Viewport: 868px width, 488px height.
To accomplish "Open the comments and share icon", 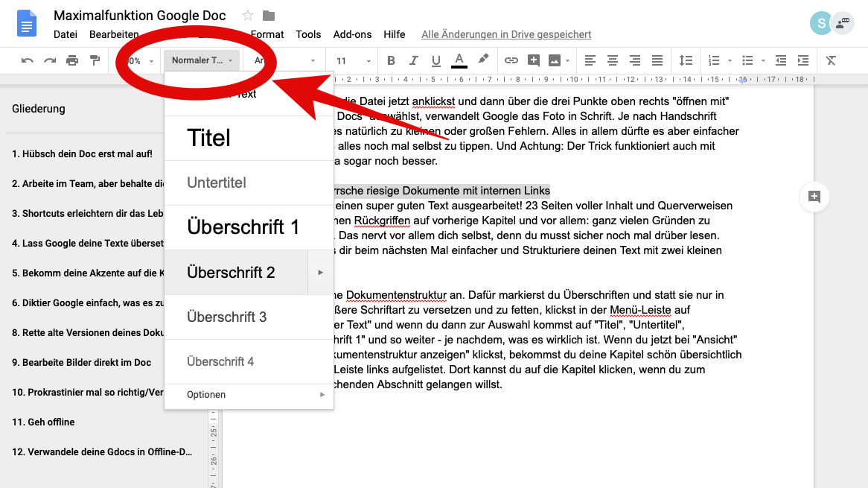I will tap(843, 23).
